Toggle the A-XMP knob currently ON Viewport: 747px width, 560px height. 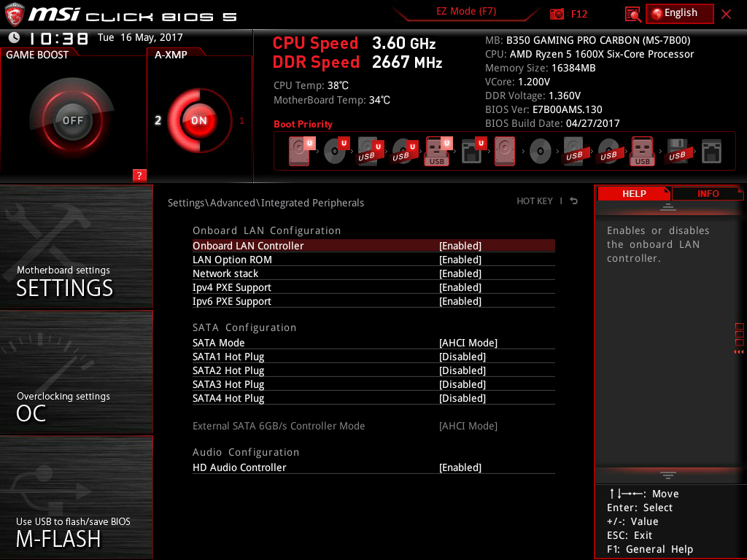(198, 120)
